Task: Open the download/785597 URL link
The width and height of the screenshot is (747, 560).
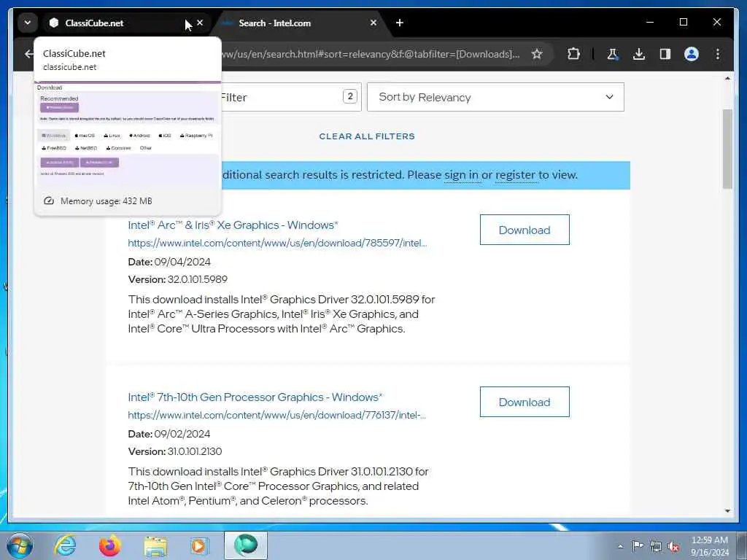Action: (277, 244)
